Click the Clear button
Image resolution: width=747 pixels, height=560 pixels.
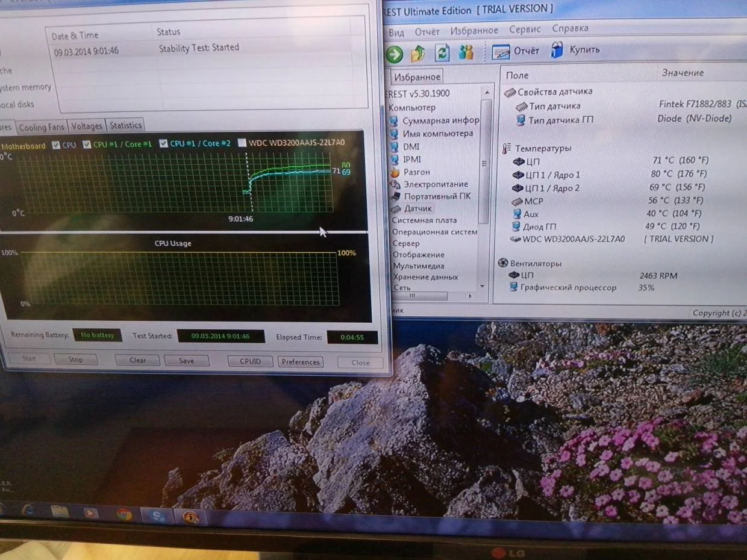[x=137, y=360]
